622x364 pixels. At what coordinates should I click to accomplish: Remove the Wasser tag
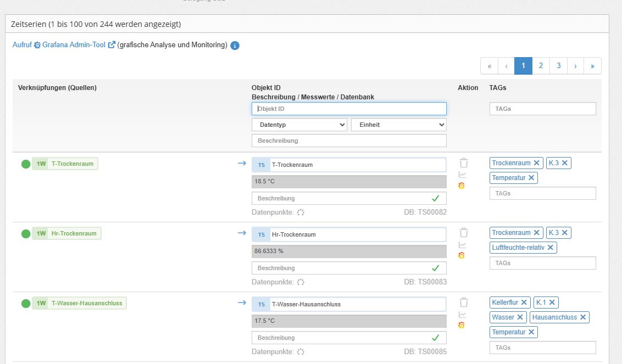pyautogui.click(x=520, y=317)
